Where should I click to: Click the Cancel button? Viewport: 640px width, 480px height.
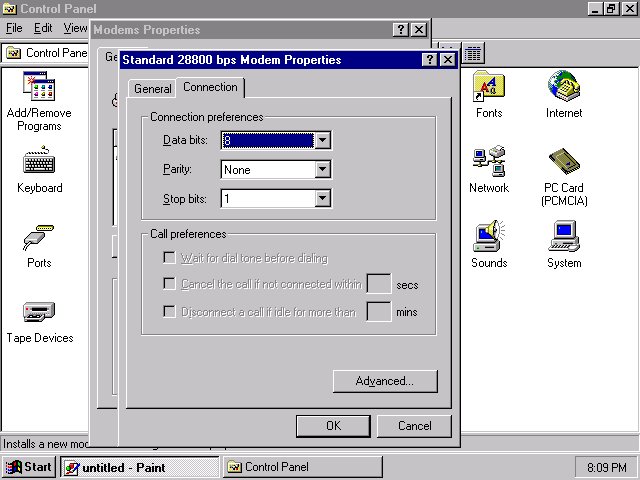coord(414,426)
